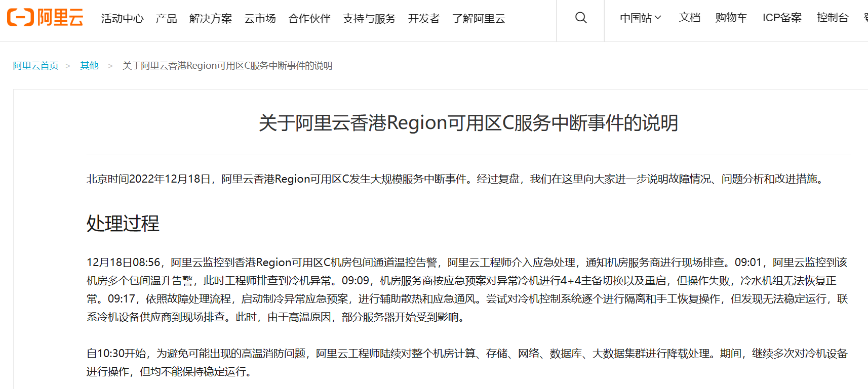Open 解决方案 navigation menu
Screen dimensions: 868x389
pos(211,19)
